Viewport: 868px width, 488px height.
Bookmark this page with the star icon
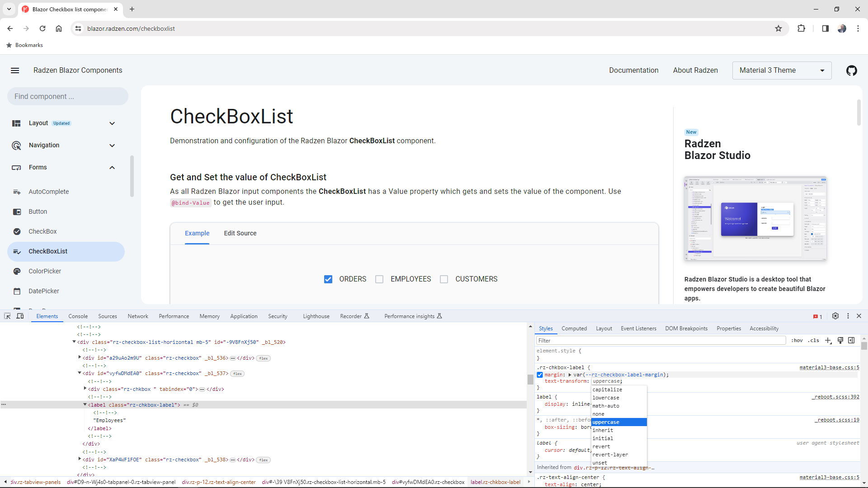778,28
